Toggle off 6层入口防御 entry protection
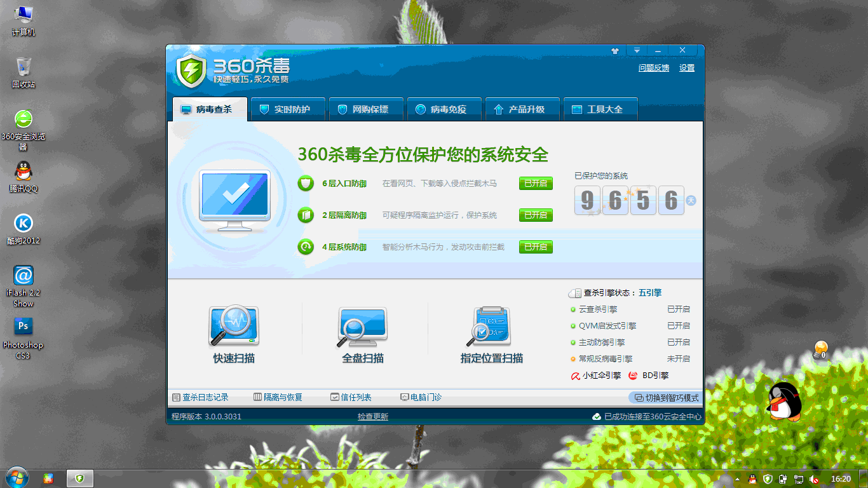Viewport: 868px width, 488px height. (536, 183)
